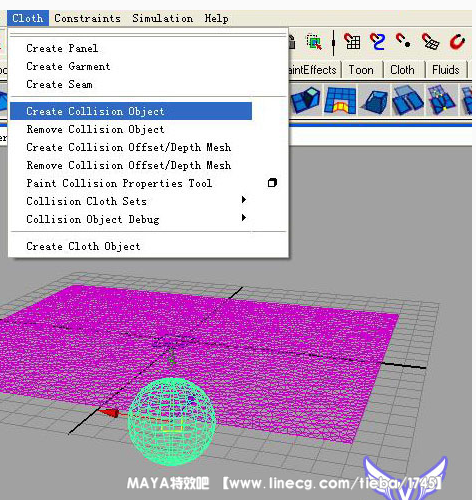The image size is (476, 500).
Task: Click the Make live red magnet icon
Action: click(457, 42)
